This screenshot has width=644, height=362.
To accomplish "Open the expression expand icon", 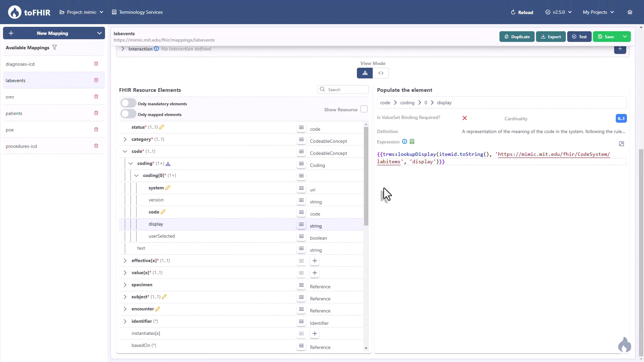I will (622, 143).
